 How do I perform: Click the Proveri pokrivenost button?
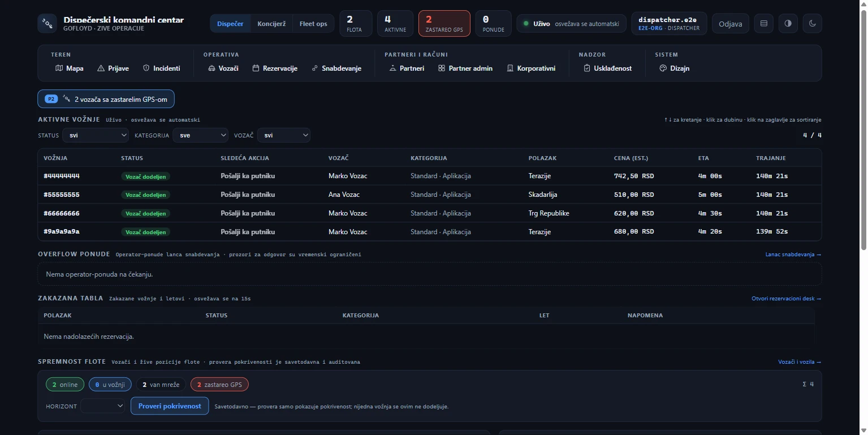[170, 406]
